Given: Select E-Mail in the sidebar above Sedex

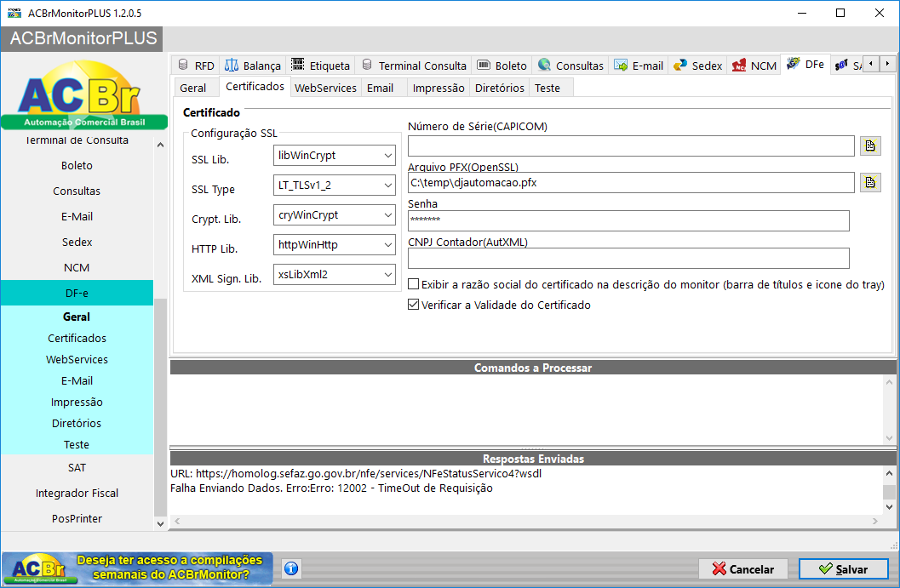Looking at the screenshot, I should [77, 216].
